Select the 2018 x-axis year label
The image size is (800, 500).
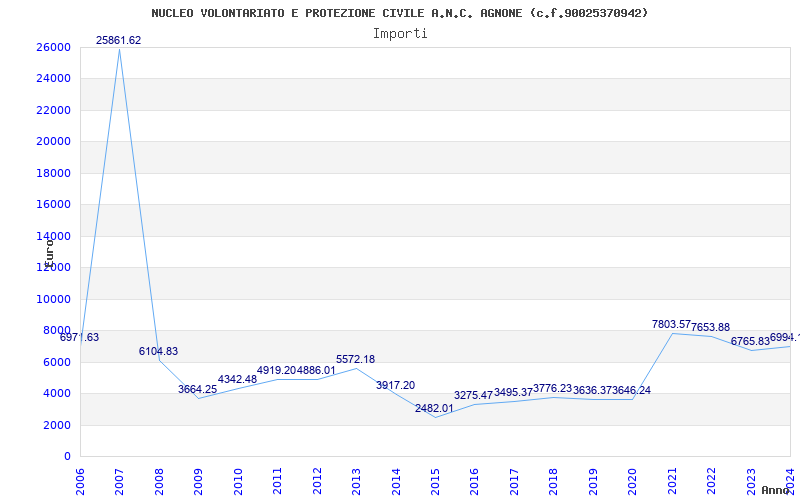554,481
